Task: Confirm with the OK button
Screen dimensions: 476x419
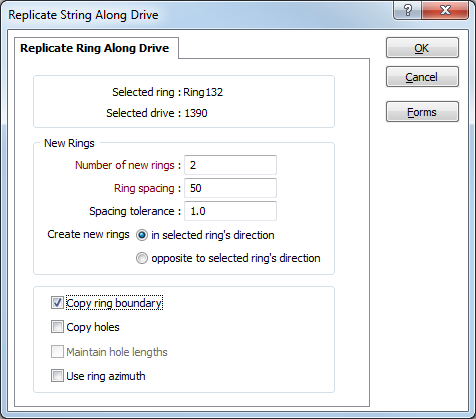Action: pyautogui.click(x=422, y=48)
